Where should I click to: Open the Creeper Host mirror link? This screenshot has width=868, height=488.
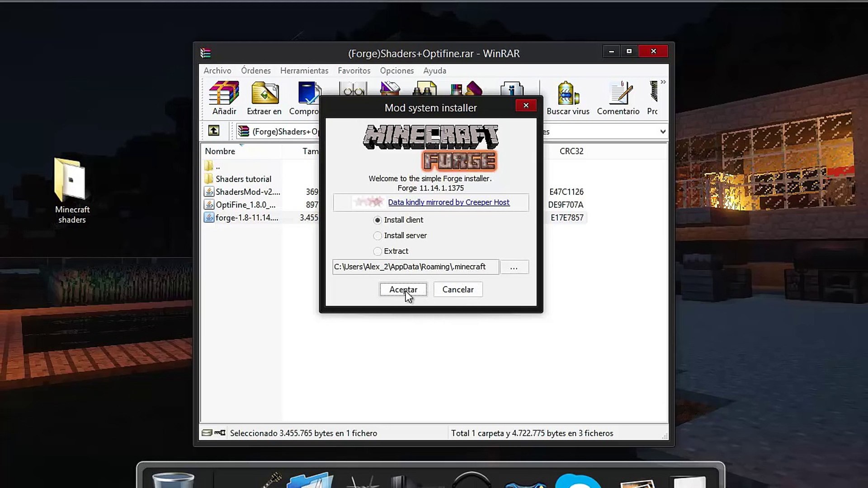(x=448, y=202)
